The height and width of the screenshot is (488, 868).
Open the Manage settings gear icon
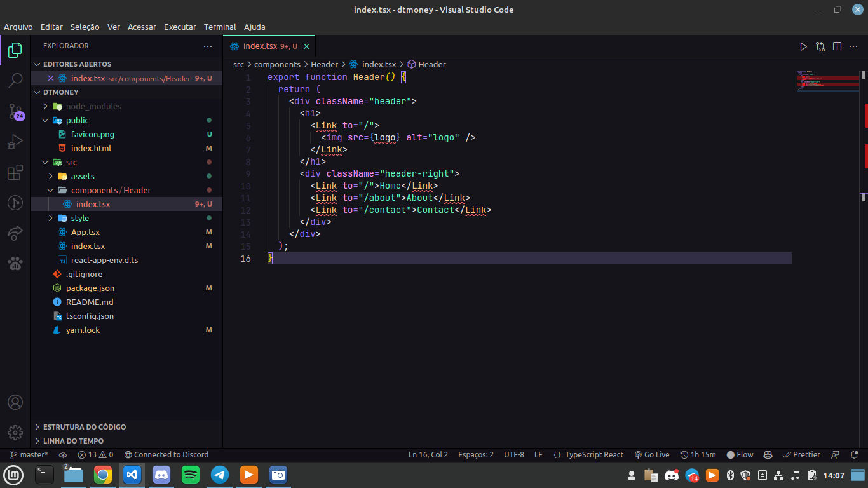click(x=15, y=433)
